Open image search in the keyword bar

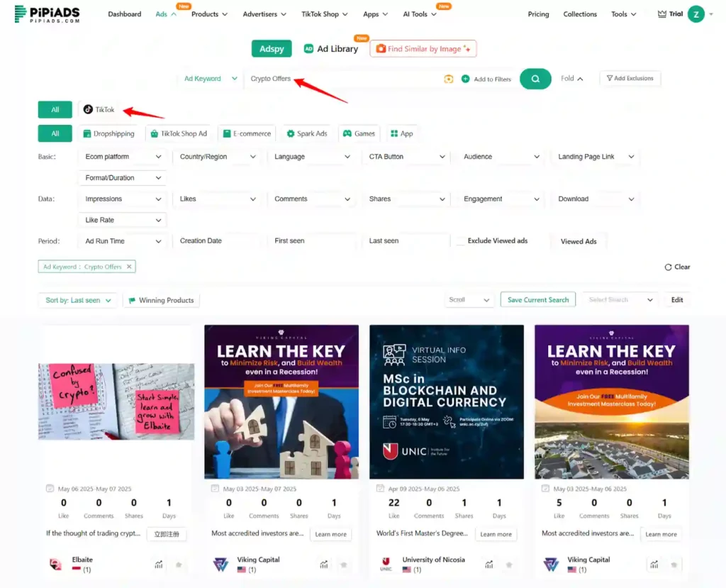click(449, 79)
